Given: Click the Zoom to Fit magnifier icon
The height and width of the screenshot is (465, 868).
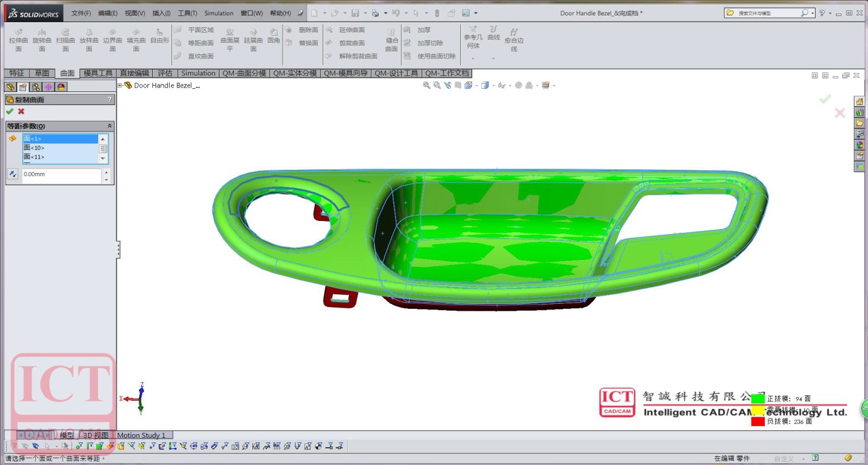Looking at the screenshot, I should [x=426, y=85].
